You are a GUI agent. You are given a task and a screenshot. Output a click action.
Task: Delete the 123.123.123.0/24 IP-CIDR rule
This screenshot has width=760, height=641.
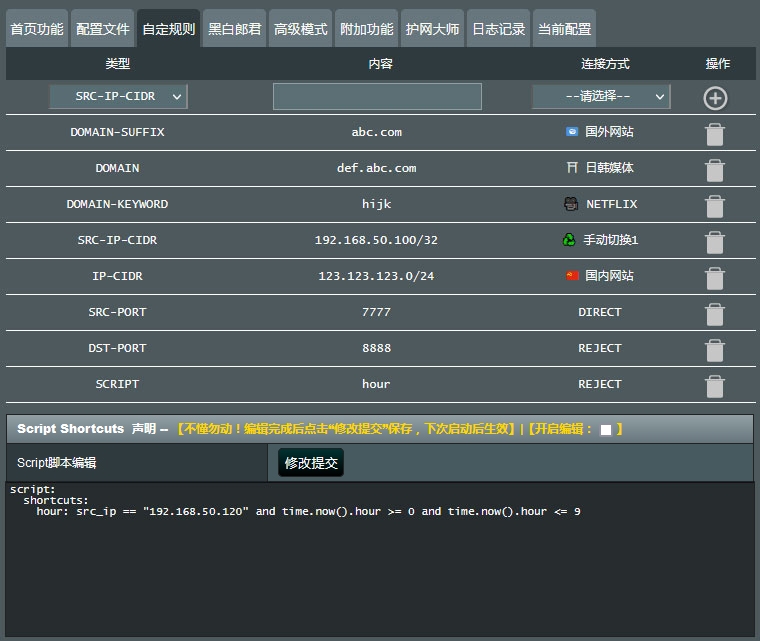[715, 278]
